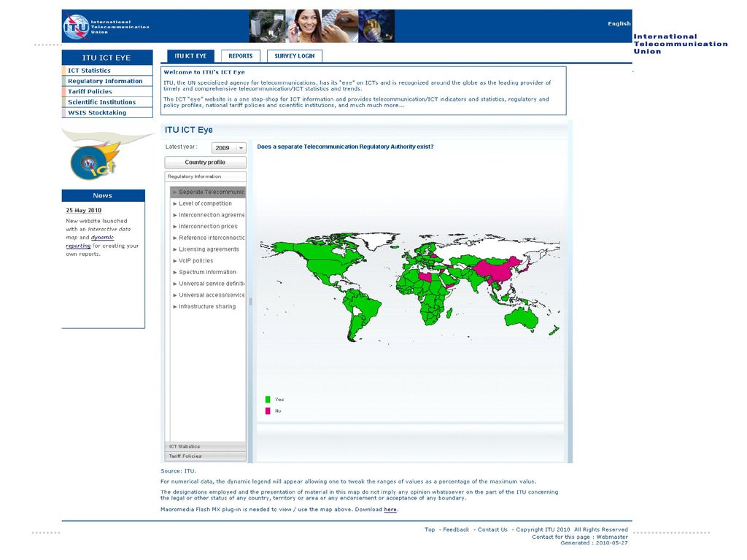The width and height of the screenshot is (747, 560).
Task: Click Australia on the world map
Action: [522, 317]
